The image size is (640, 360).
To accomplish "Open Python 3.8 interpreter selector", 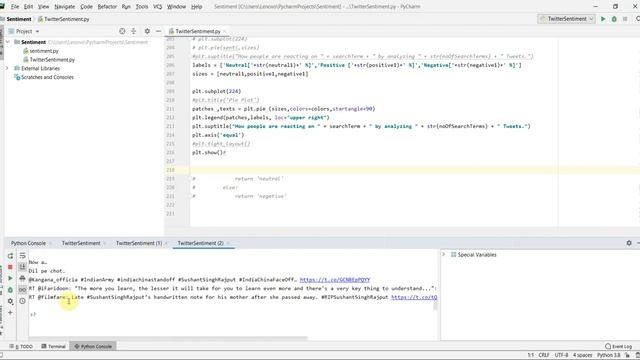I will coord(609,355).
